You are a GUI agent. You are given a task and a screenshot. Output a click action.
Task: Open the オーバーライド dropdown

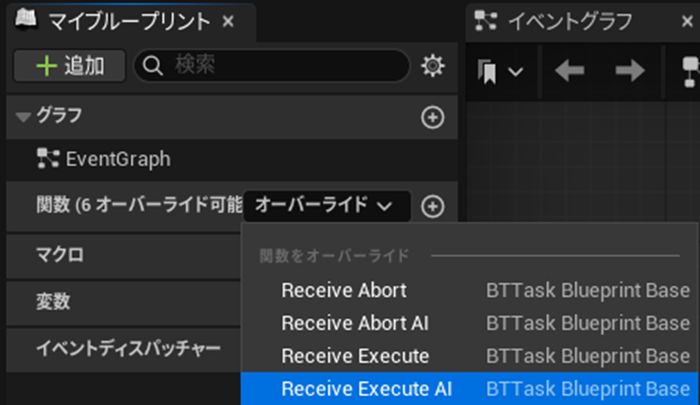coord(326,206)
